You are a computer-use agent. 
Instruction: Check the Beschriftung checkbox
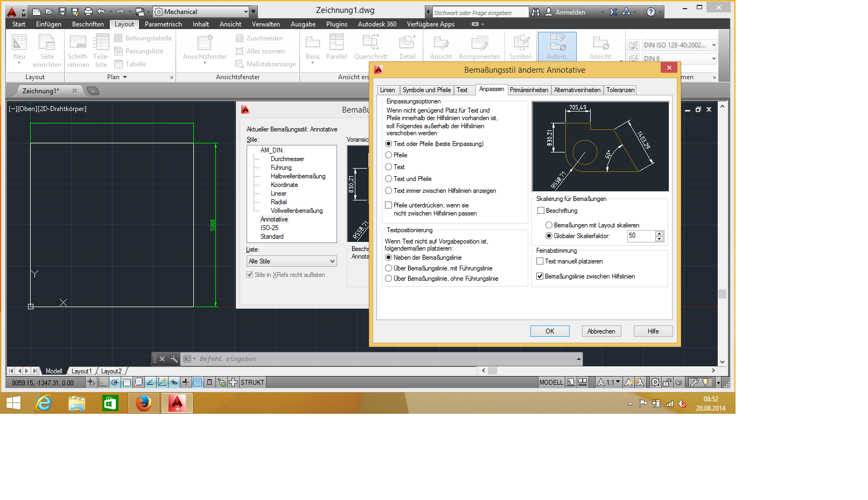541,211
